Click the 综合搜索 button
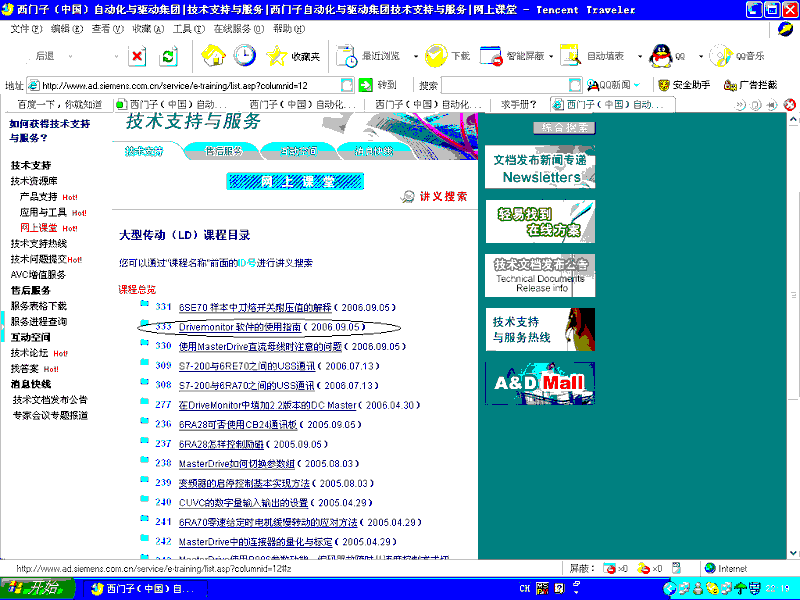This screenshot has width=800, height=600. click(564, 128)
